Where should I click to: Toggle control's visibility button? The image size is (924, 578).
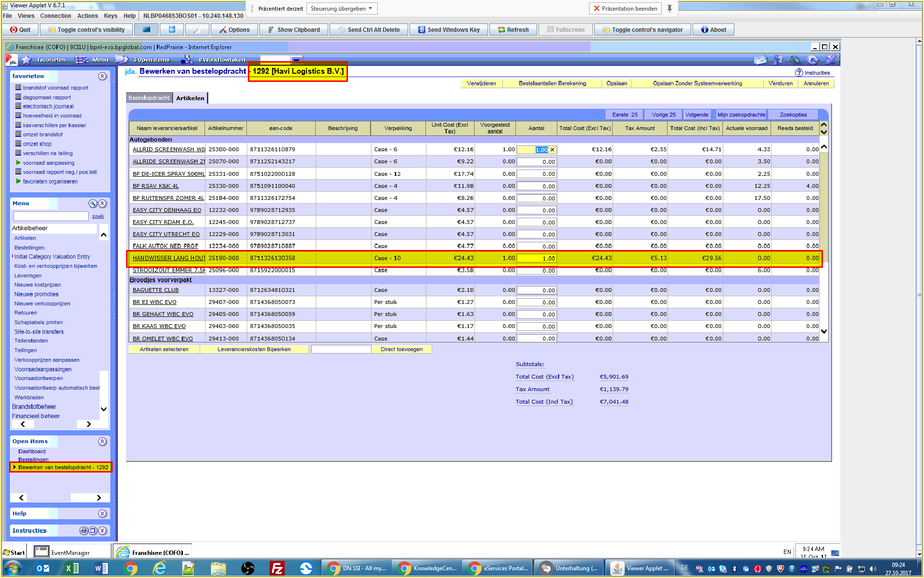coord(86,29)
